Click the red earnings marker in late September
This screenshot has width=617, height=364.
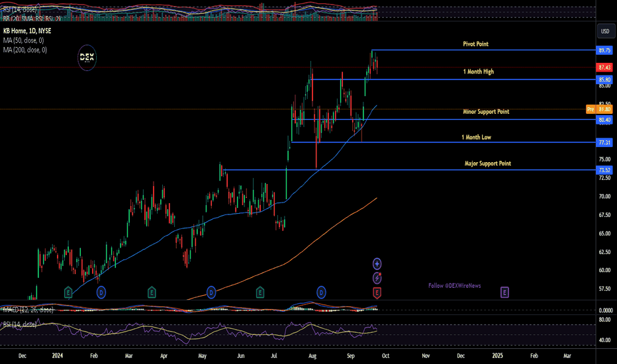click(377, 293)
